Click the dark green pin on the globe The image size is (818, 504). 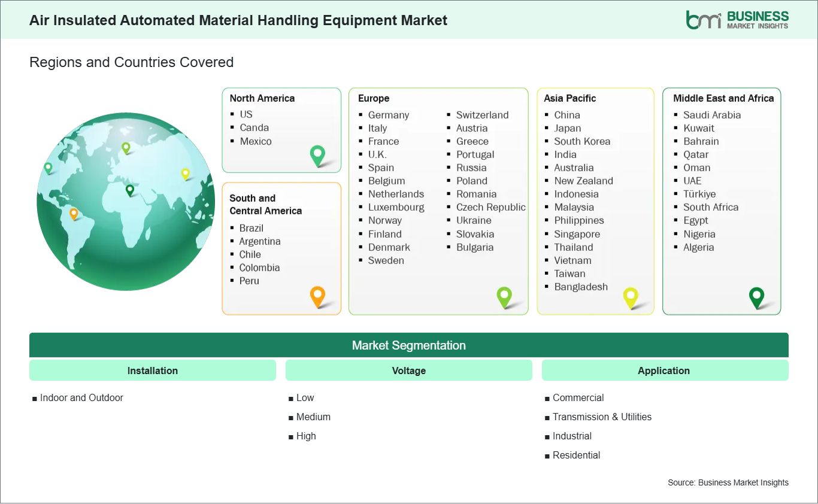coord(129,190)
